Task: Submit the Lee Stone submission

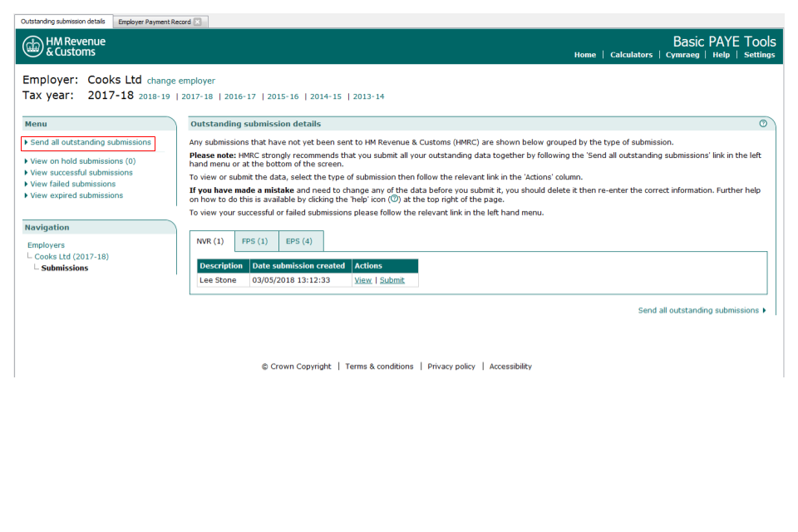Action: pyautogui.click(x=392, y=280)
